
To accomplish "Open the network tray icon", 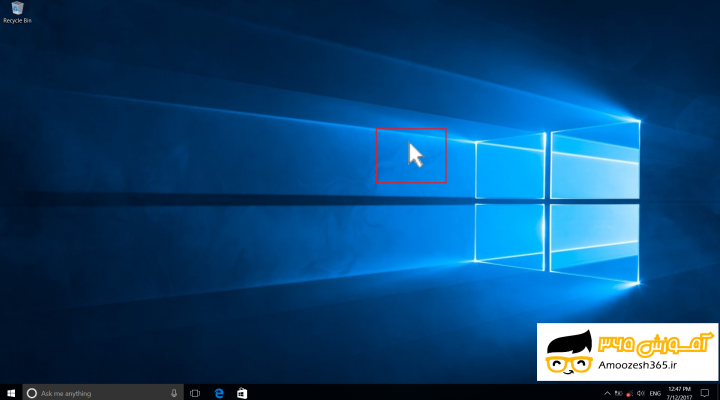I will [630, 394].
